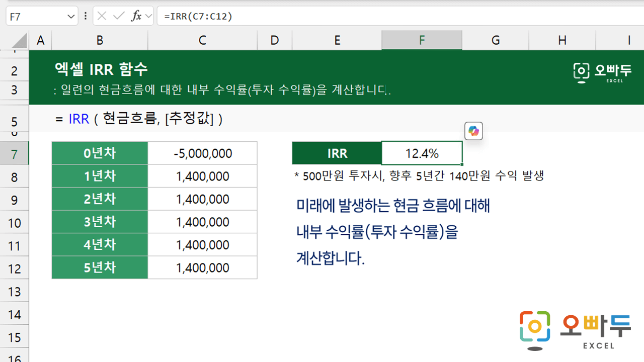Select column F header

pos(422,40)
